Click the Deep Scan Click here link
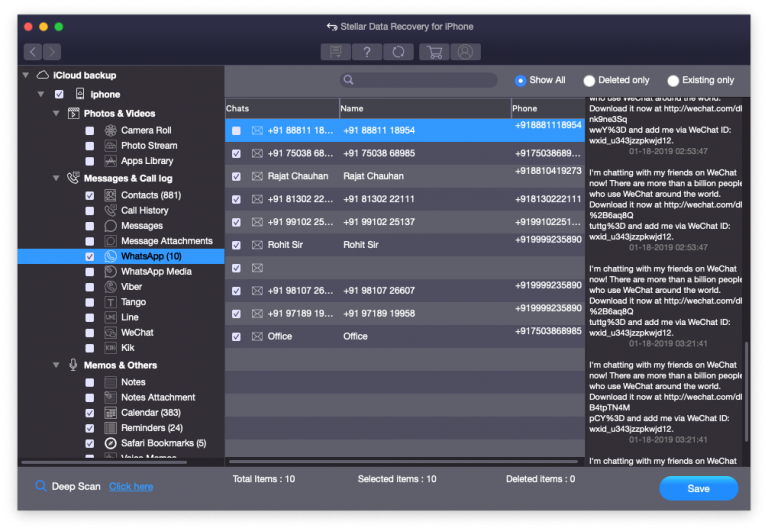The height and width of the screenshot is (531, 768). (131, 486)
